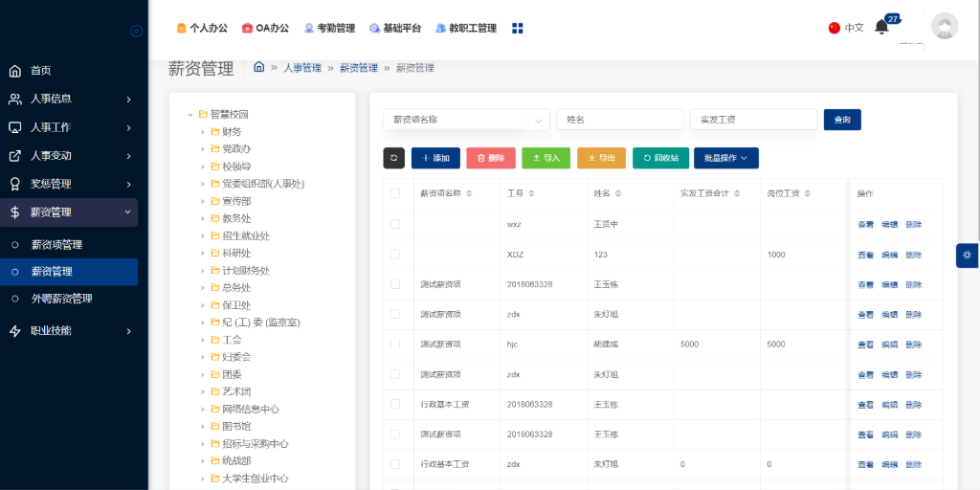Sort table by 岗位工资 column

[x=808, y=193]
